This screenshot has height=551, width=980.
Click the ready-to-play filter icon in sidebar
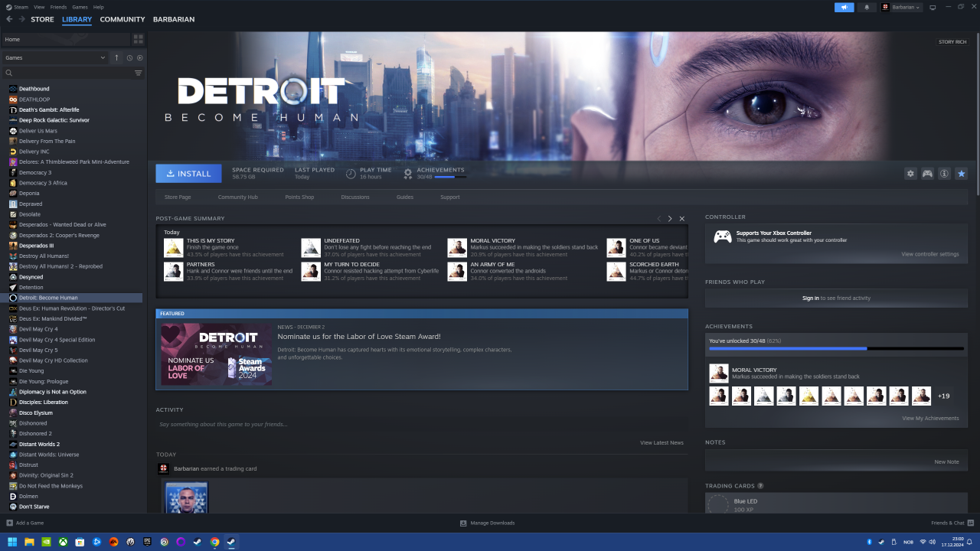(x=139, y=57)
